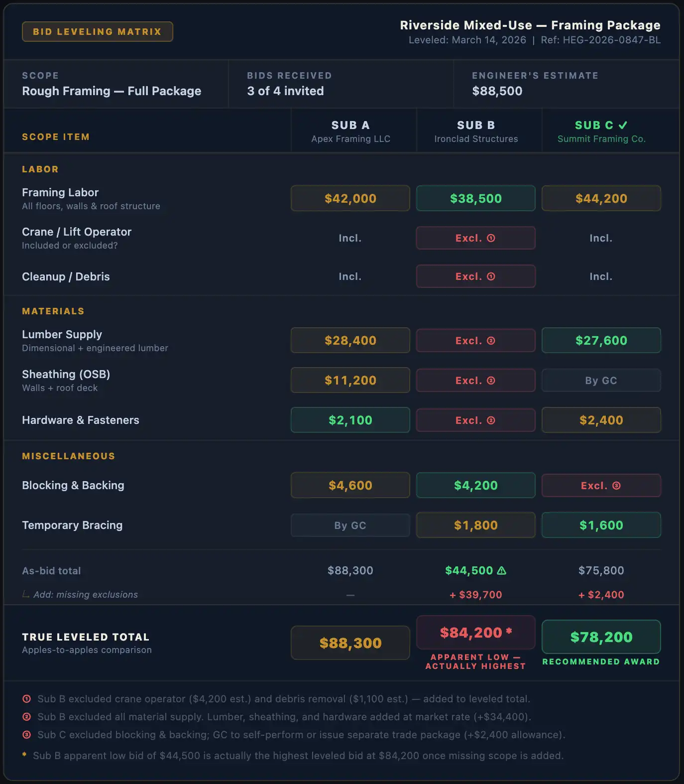Image resolution: width=684 pixels, height=784 pixels.
Task: Click footnote 2 icon in Lumber Supply row
Action: point(491,341)
